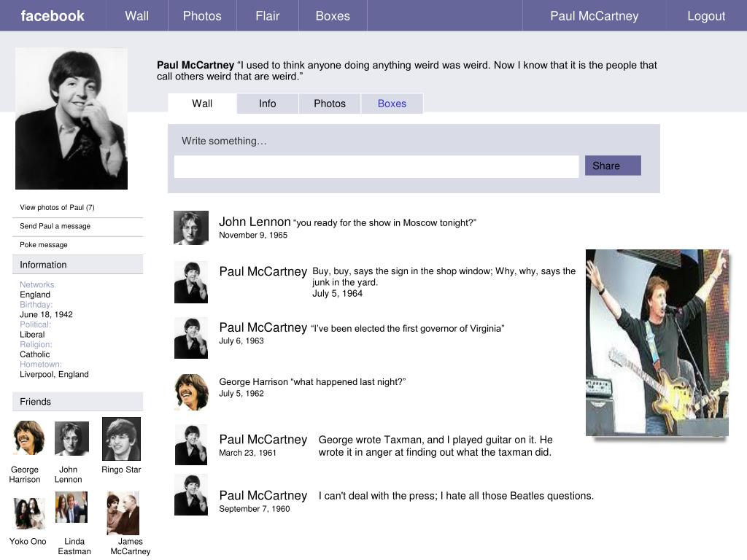This screenshot has width=747, height=560.
Task: Click George Harrison name on wall post
Action: (x=253, y=382)
